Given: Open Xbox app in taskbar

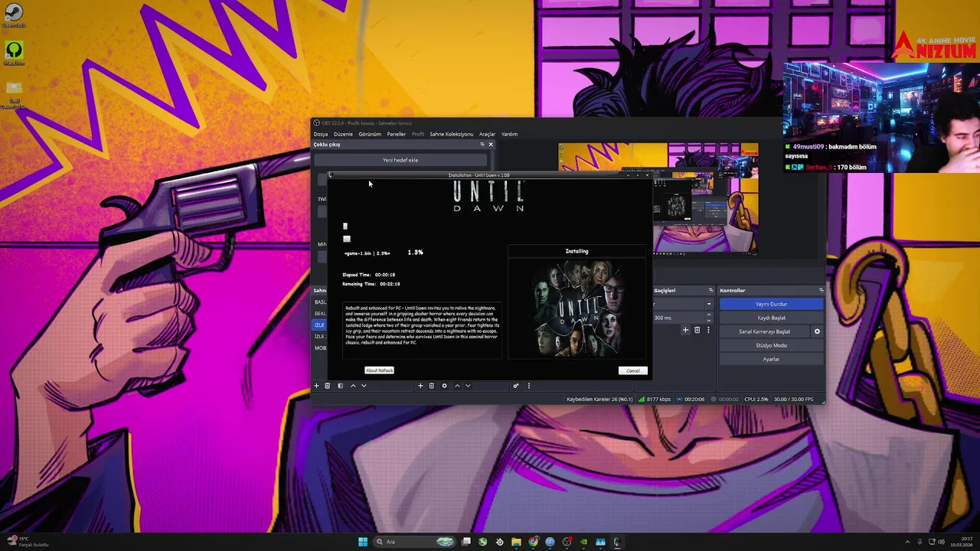Looking at the screenshot, I should pyautogui.click(x=482, y=542).
